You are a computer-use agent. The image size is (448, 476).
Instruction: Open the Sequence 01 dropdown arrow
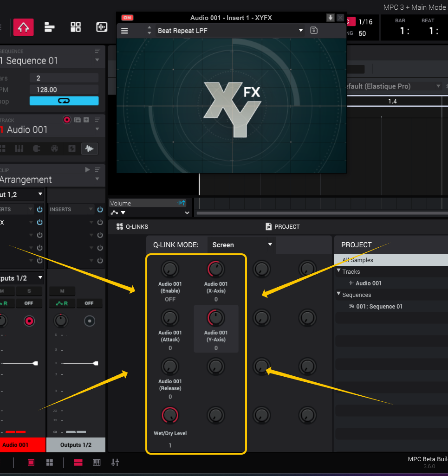click(97, 60)
